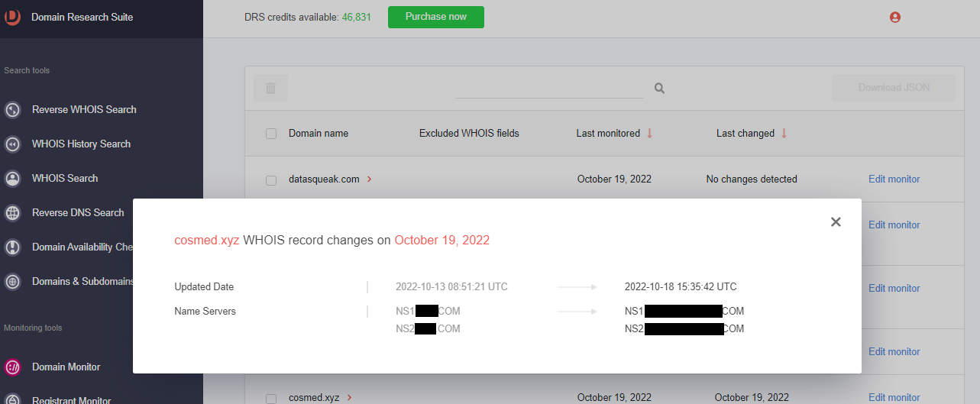Click the cosmed.xyz domain name in table
Screen dimensions: 980x404
point(314,398)
